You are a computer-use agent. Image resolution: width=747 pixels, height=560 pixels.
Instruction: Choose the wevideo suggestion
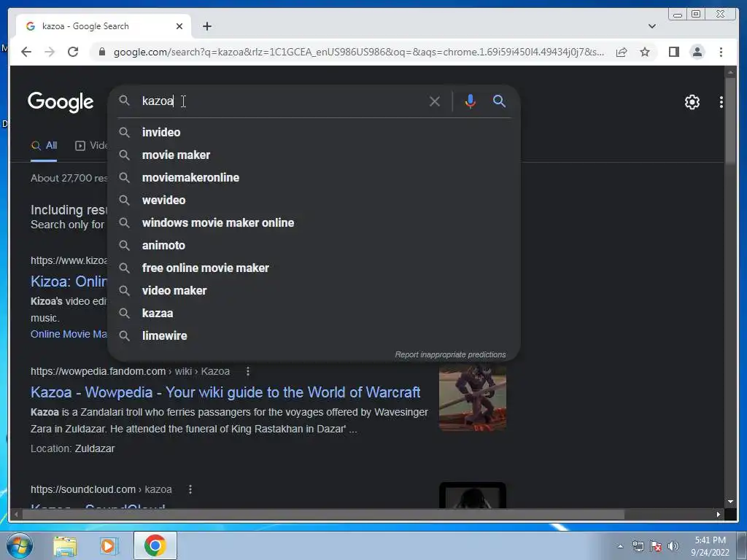314,200
